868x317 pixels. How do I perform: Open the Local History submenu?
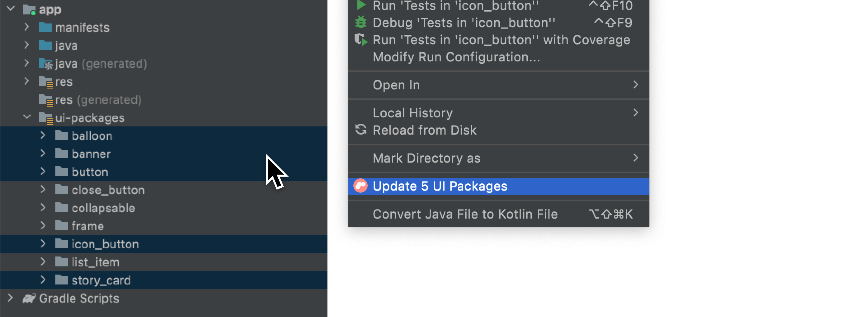click(498, 113)
